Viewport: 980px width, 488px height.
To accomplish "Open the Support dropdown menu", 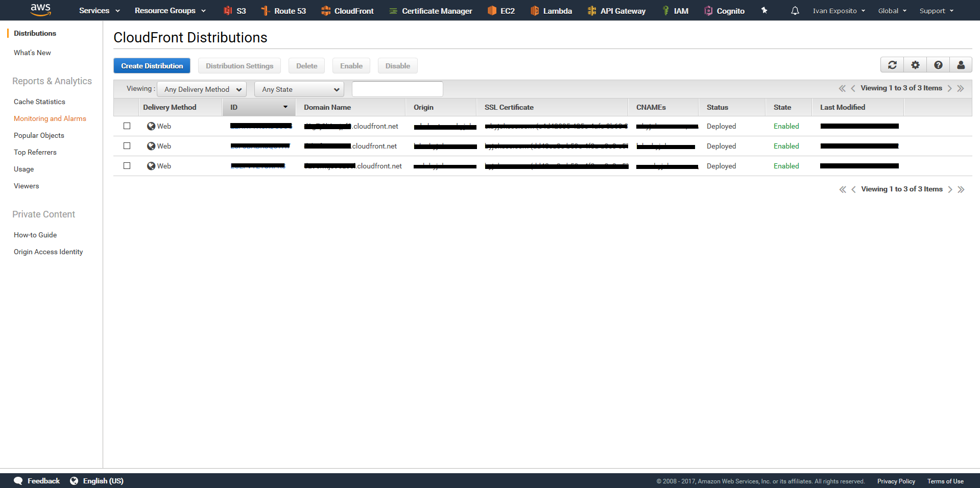I will click(x=937, y=11).
